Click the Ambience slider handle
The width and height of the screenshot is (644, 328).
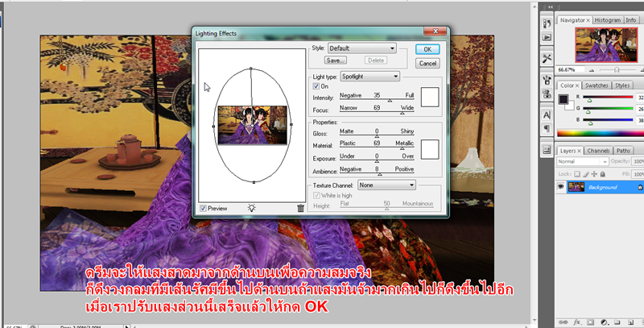click(379, 174)
